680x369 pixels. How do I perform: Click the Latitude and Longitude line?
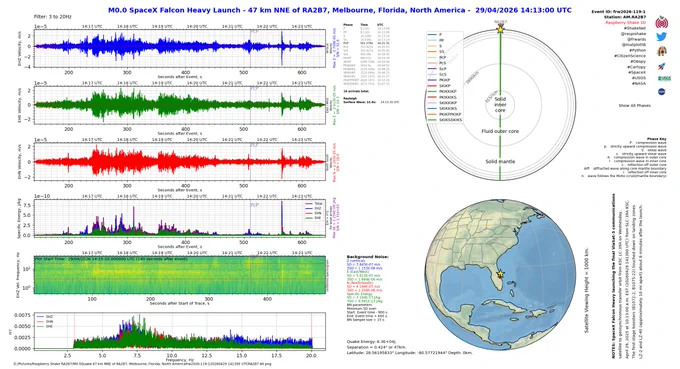pyautogui.click(x=409, y=353)
